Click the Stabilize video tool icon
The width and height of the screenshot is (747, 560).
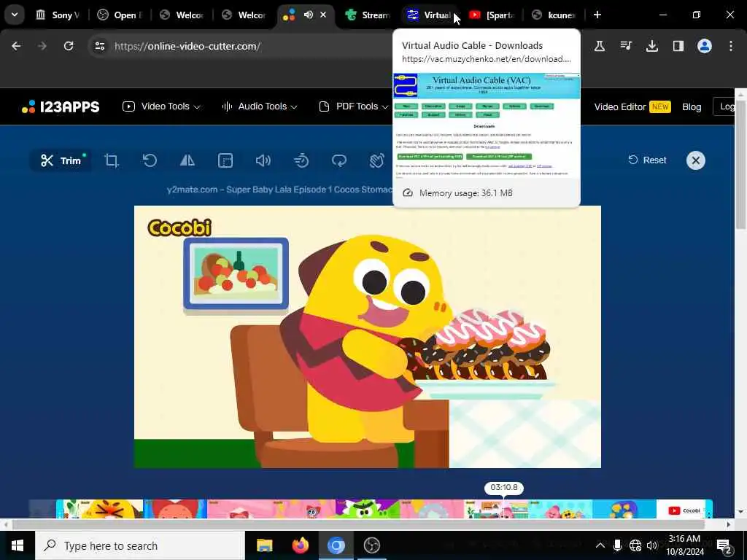pos(377,160)
